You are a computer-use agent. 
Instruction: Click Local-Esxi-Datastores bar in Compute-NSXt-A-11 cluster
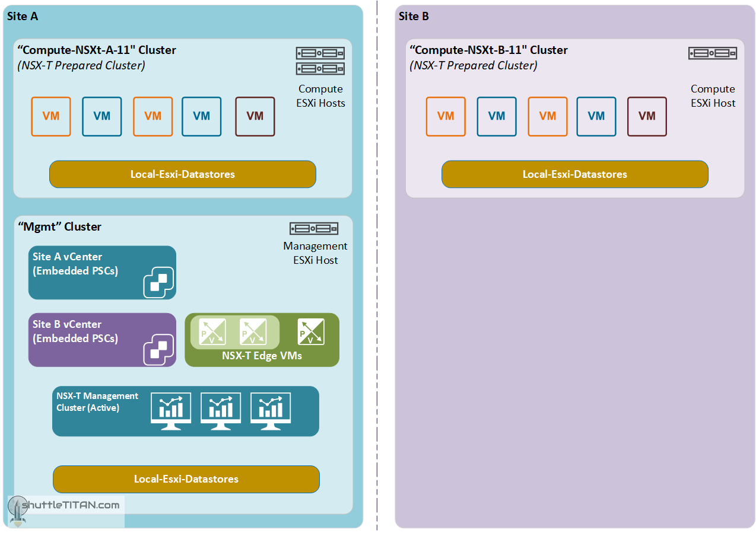(183, 174)
